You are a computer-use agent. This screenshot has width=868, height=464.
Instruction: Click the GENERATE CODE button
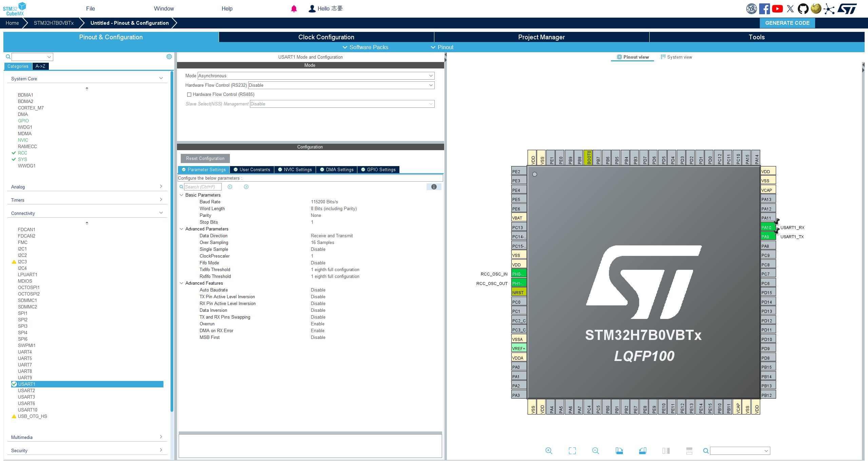click(x=787, y=23)
